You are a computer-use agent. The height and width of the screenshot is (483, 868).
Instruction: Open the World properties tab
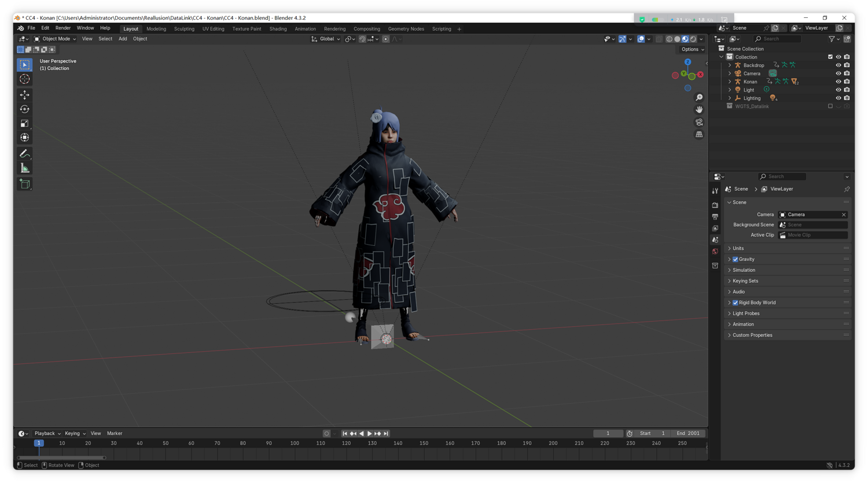pos(715,252)
